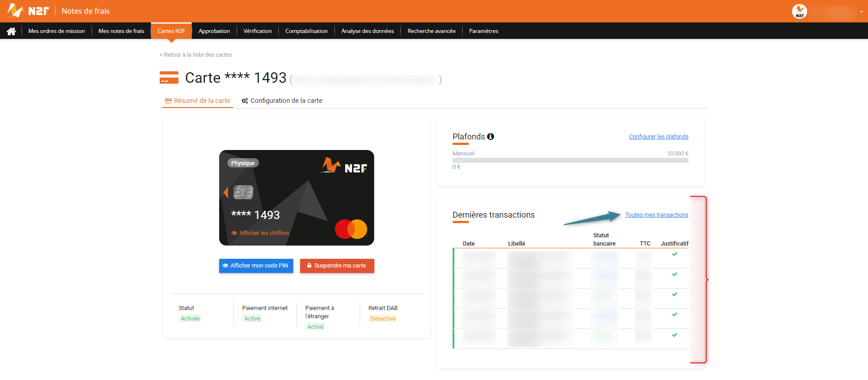Show card digits via Afficher les chiffres

point(260,233)
